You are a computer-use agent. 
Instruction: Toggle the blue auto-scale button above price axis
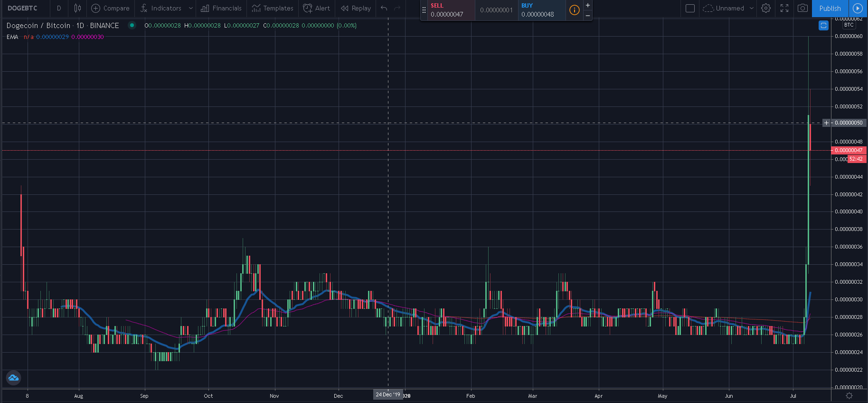click(823, 26)
